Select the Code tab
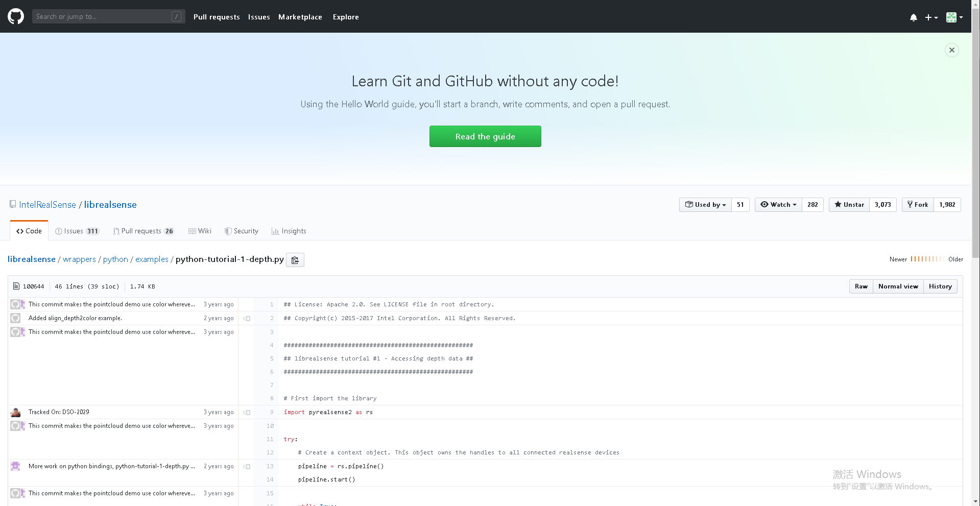This screenshot has width=980, height=506. 29,231
